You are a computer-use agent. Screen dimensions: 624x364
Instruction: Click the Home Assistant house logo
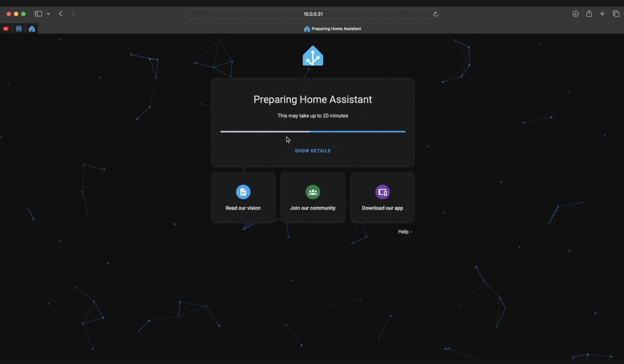click(313, 56)
